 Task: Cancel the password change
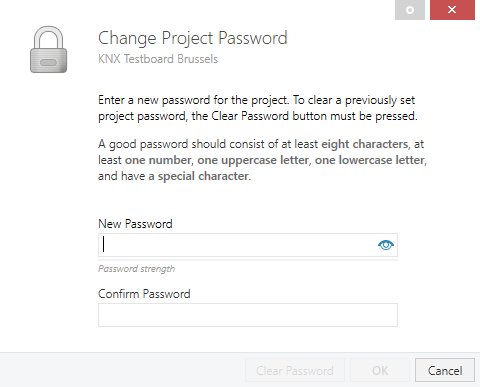pos(445,370)
